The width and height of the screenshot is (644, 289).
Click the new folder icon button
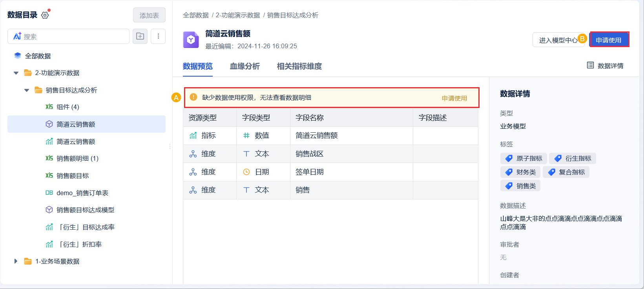(x=140, y=36)
